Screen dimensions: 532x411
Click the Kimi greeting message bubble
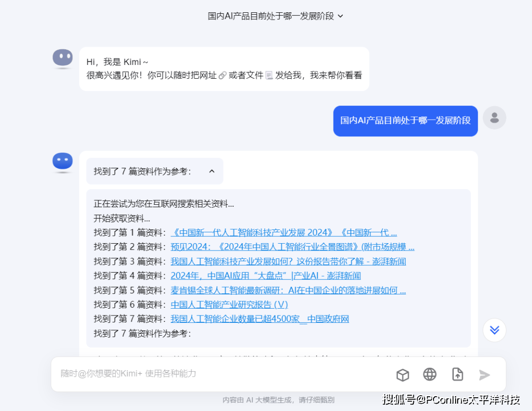224,69
